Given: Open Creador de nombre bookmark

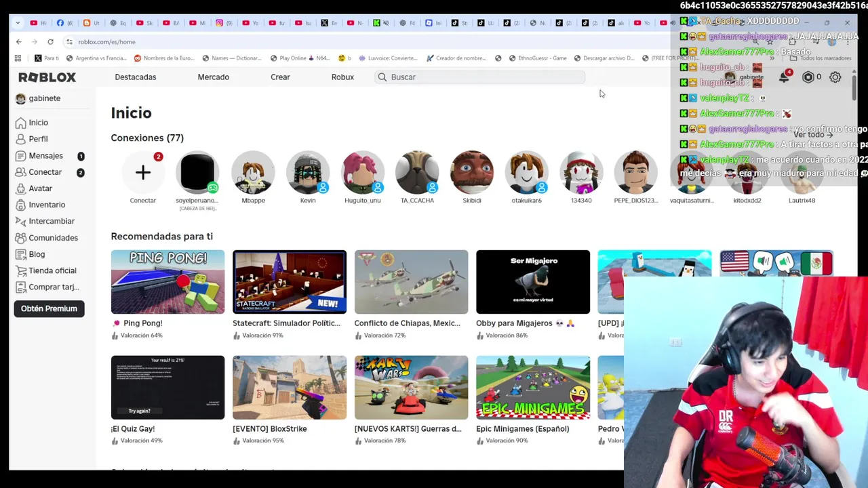Looking at the screenshot, I should 455,58.
